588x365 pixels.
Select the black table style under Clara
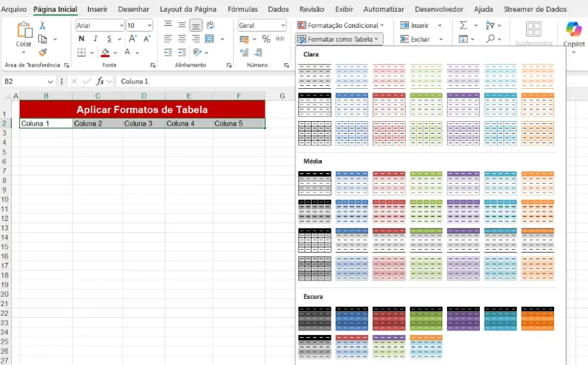click(315, 105)
